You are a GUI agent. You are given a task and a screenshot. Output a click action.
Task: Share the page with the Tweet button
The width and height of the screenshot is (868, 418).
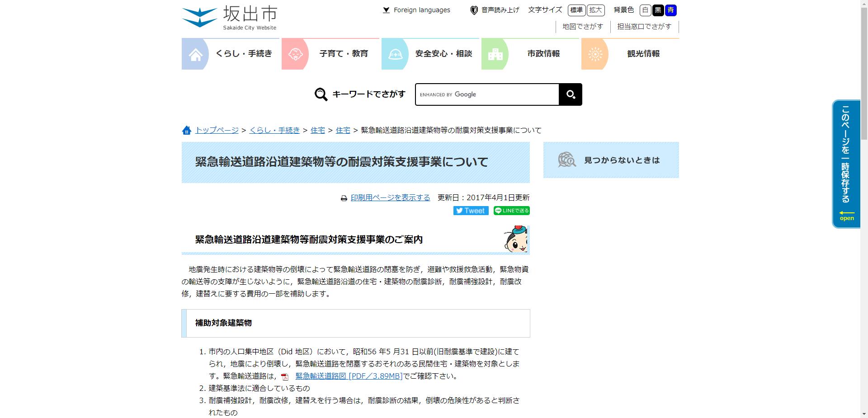tap(470, 210)
